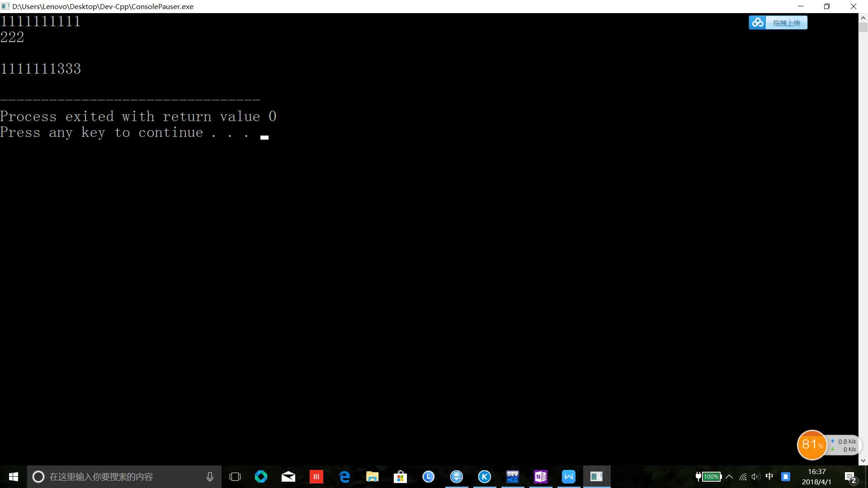Click the blue cloud drag-upload widget
The height and width of the screenshot is (488, 868).
[778, 23]
